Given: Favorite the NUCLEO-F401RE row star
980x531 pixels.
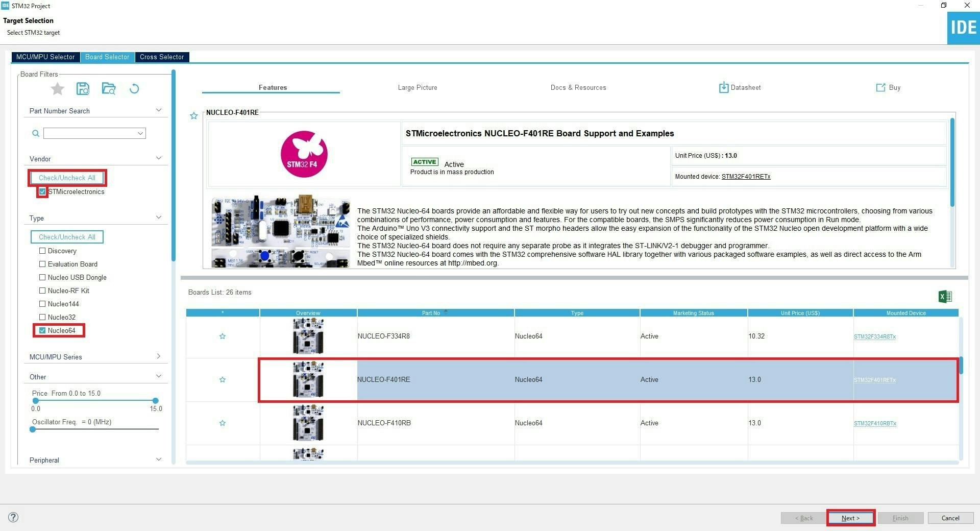Looking at the screenshot, I should coord(223,379).
